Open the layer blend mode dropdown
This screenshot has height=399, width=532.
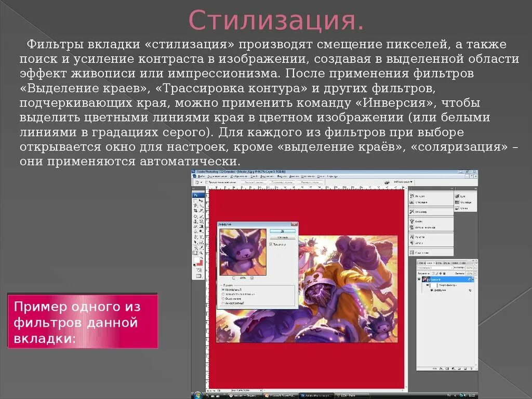(434, 268)
